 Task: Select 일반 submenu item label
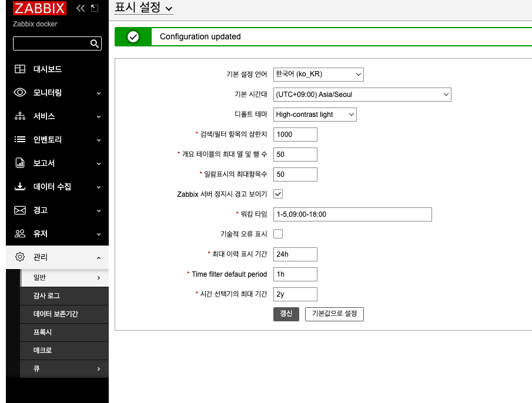(x=39, y=278)
